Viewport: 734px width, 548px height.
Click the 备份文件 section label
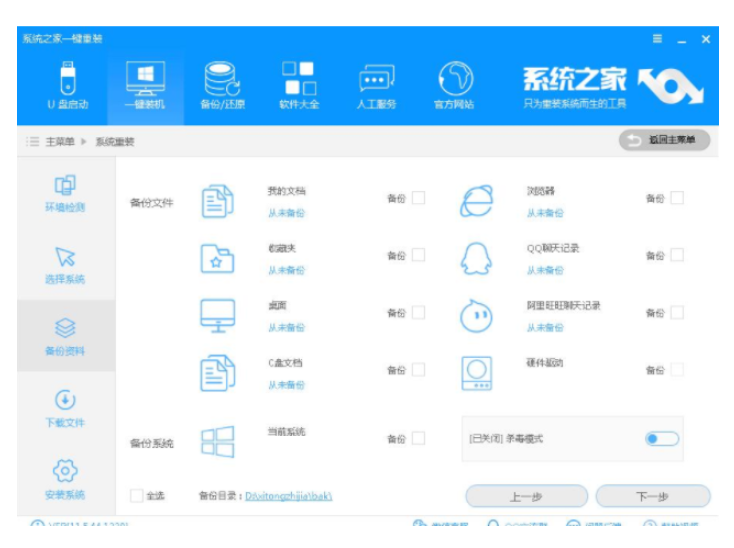152,203
